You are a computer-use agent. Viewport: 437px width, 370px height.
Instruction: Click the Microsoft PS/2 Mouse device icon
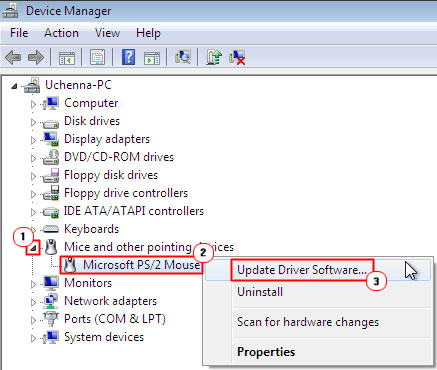70,265
